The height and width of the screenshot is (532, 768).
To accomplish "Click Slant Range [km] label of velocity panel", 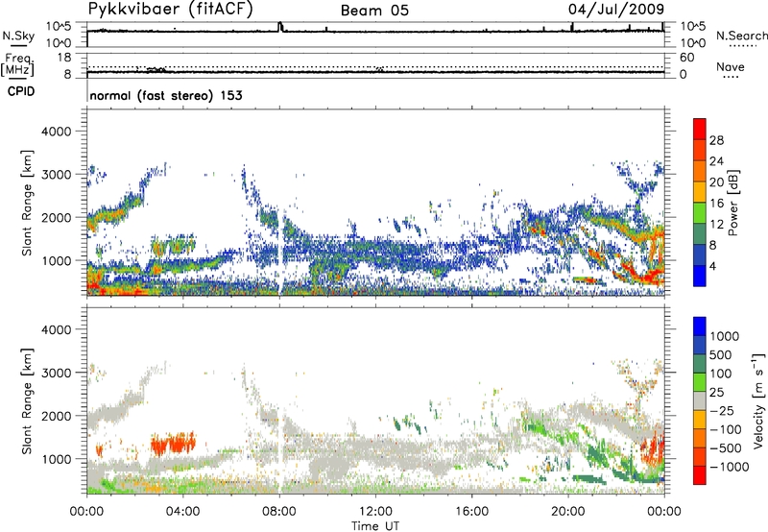I will tap(27, 401).
